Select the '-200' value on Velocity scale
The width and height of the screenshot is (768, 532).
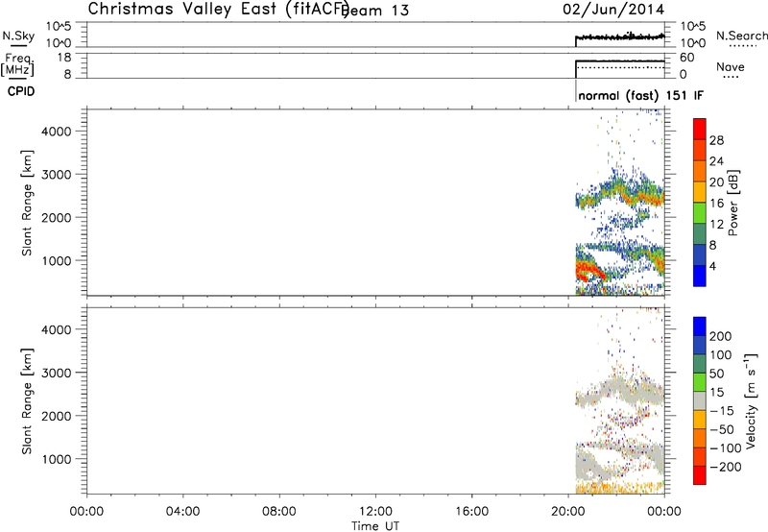click(x=726, y=467)
